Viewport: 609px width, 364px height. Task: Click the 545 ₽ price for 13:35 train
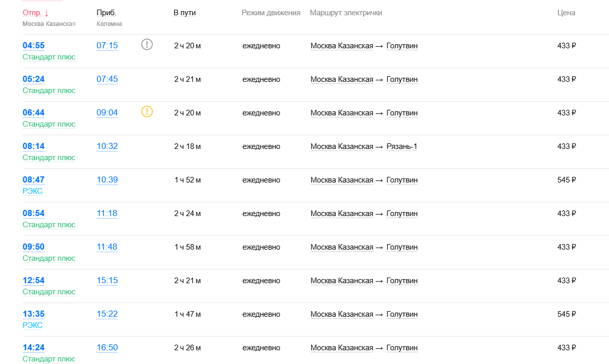click(567, 314)
